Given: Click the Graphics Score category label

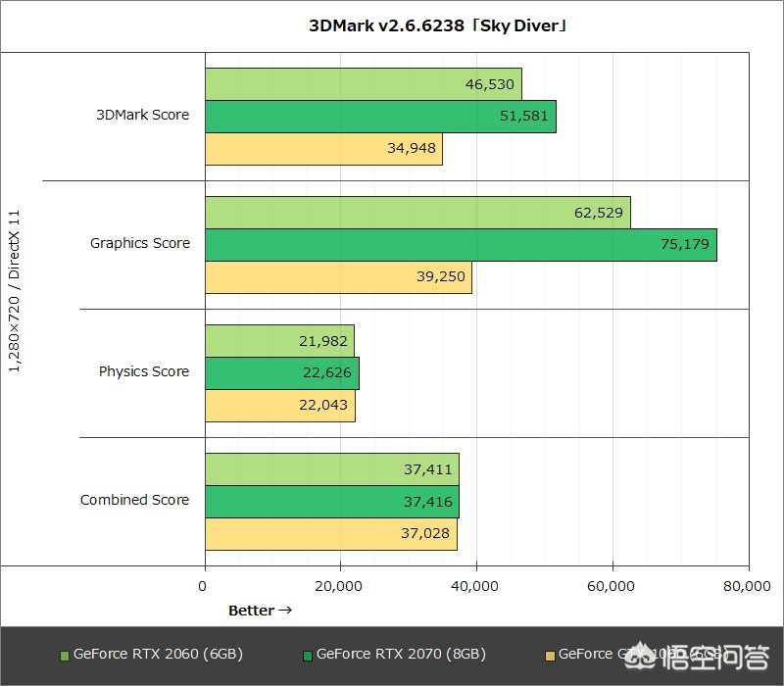Looking at the screenshot, I should coord(140,243).
